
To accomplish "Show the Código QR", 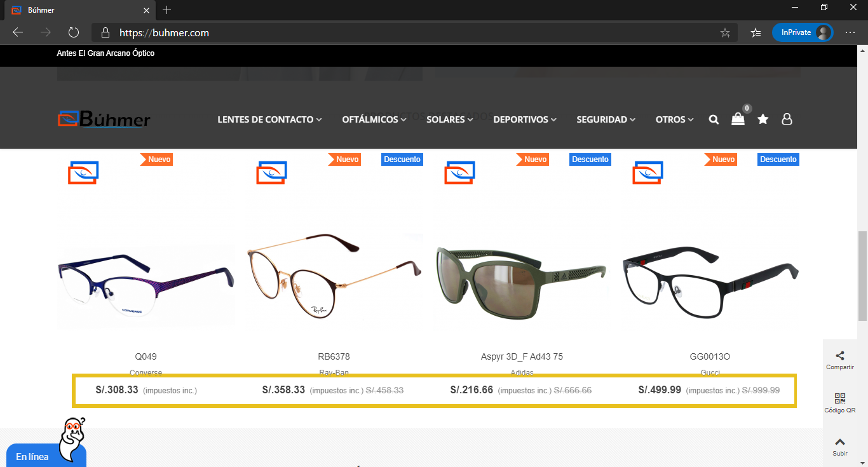I will [840, 403].
